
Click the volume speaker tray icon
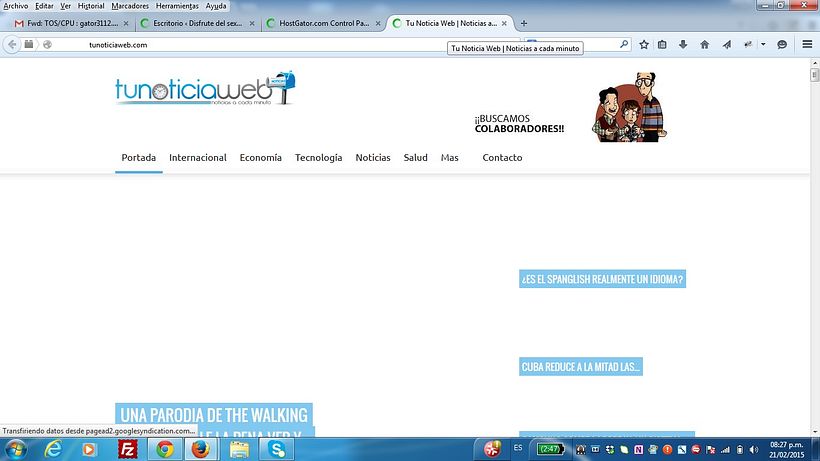pyautogui.click(x=754, y=450)
